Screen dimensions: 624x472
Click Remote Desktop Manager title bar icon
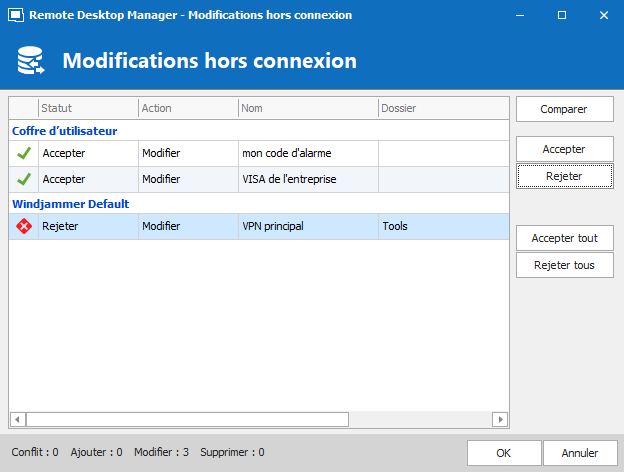[x=15, y=16]
